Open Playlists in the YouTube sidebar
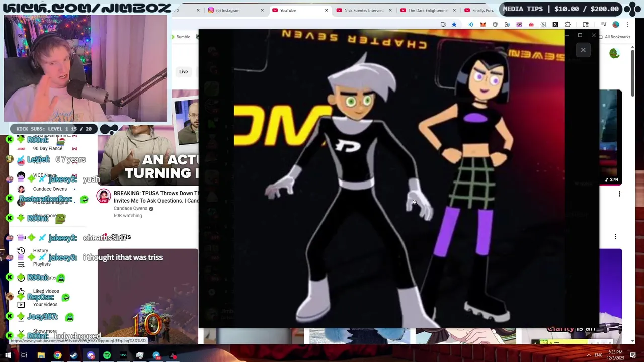This screenshot has width=644, height=362. point(42,264)
